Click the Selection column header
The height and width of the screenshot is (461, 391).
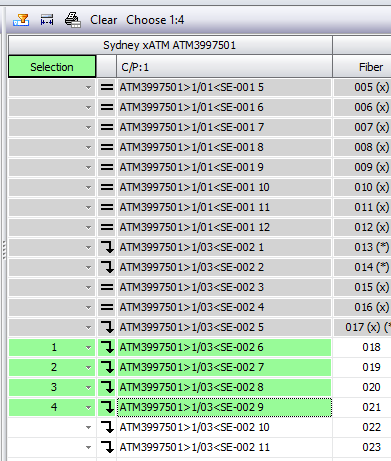point(52,67)
